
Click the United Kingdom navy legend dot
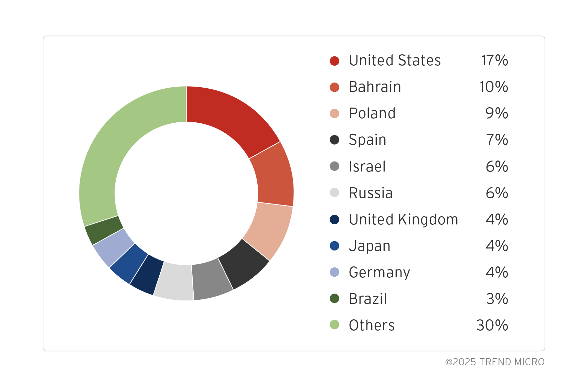point(334,220)
